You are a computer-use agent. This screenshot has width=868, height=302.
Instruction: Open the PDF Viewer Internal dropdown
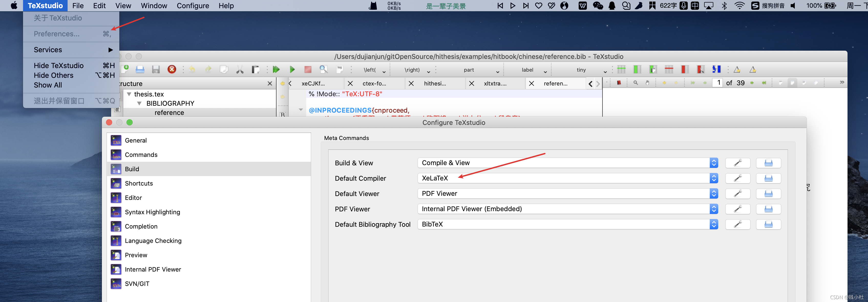[x=568, y=209]
